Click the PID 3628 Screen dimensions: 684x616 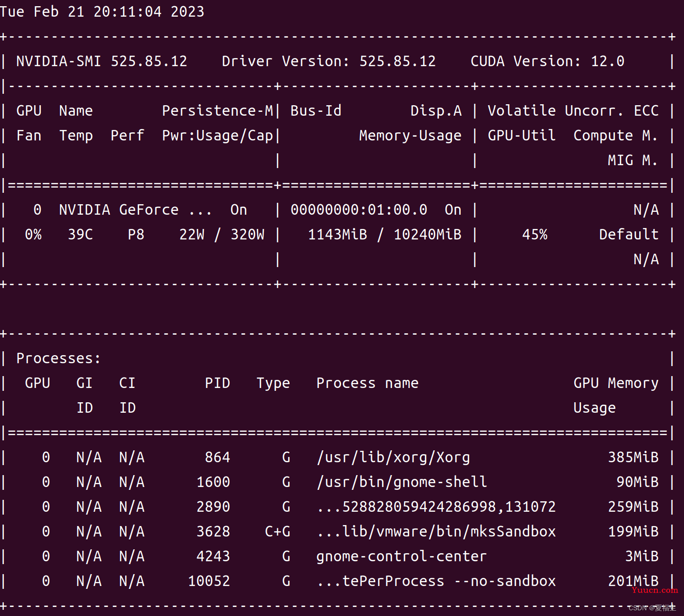click(x=213, y=531)
